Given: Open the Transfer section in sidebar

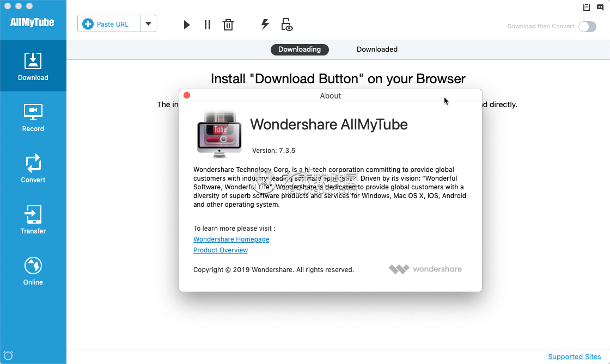Looking at the screenshot, I should [33, 220].
